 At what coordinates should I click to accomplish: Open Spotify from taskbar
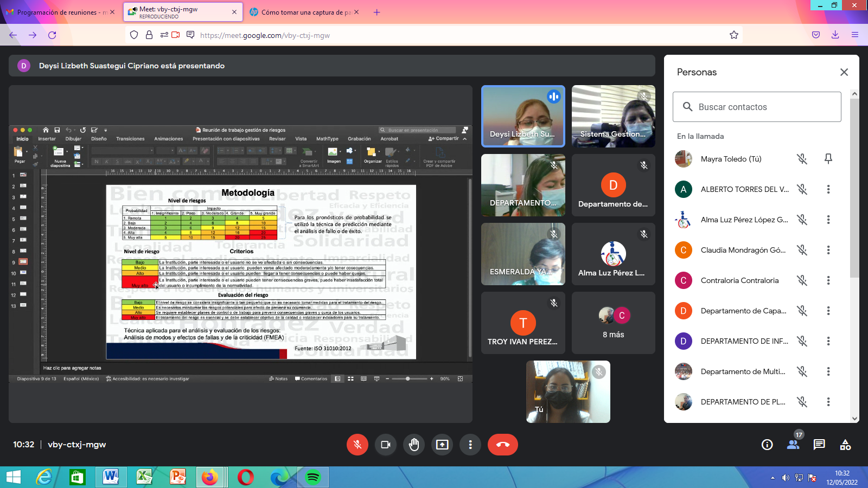313,477
